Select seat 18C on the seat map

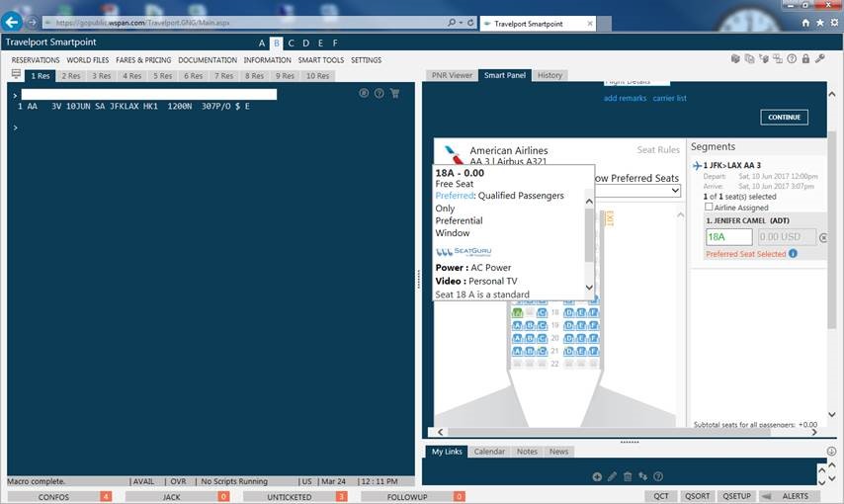(x=542, y=312)
